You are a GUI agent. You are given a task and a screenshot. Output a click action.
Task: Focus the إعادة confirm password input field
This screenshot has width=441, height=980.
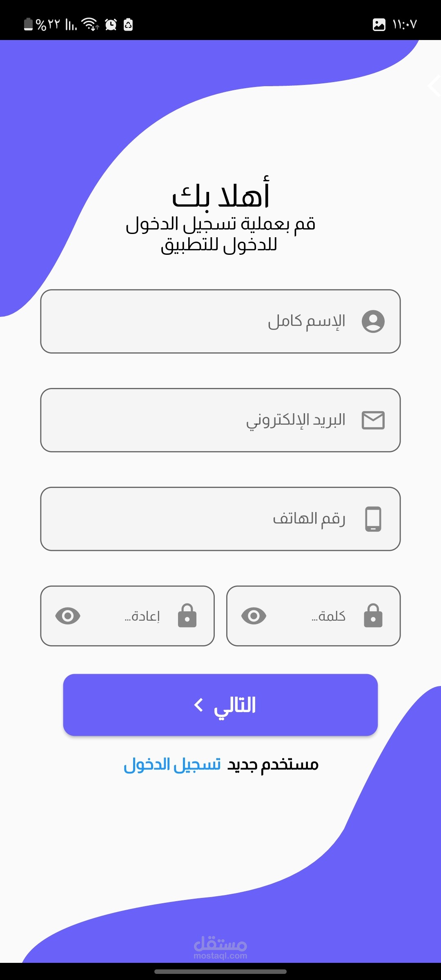[127, 616]
